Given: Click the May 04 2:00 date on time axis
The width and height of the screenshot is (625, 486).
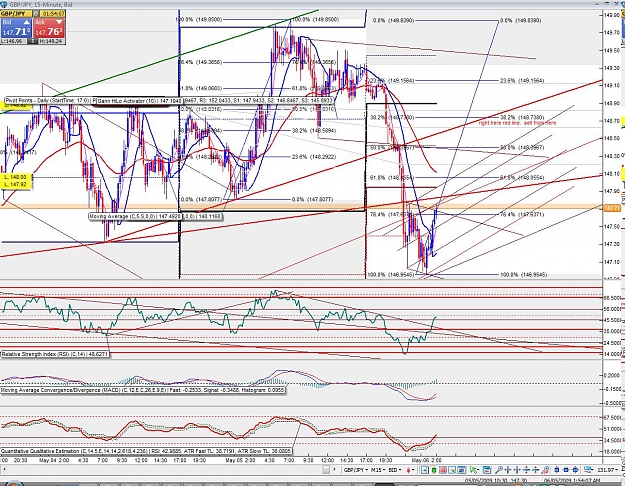Looking at the screenshot, I should pyautogui.click(x=54, y=460).
